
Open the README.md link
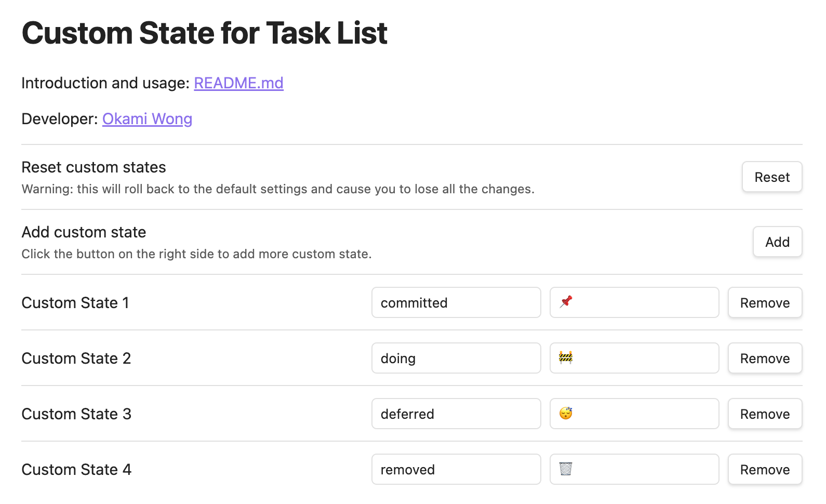[238, 83]
